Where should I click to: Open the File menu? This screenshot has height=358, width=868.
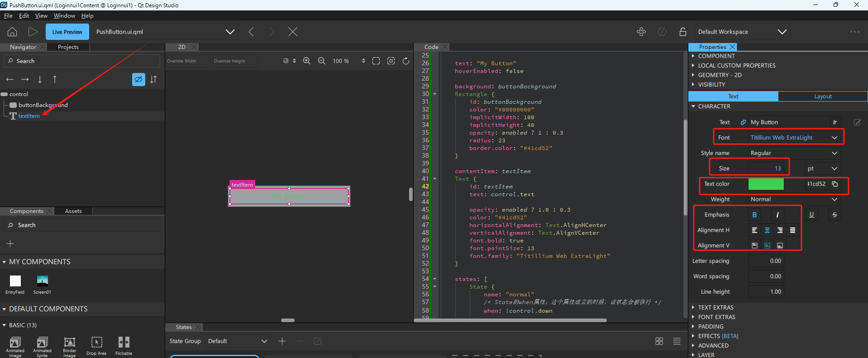[x=8, y=16]
